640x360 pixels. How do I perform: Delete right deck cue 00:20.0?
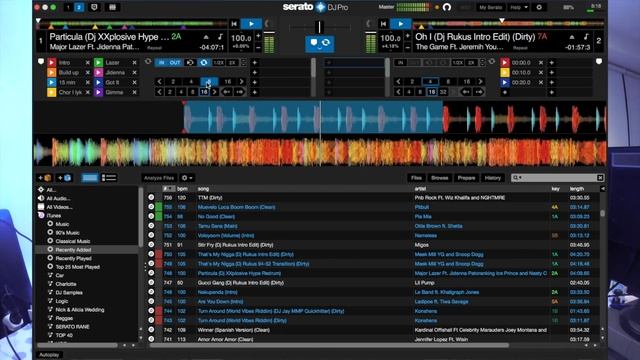pos(541,82)
